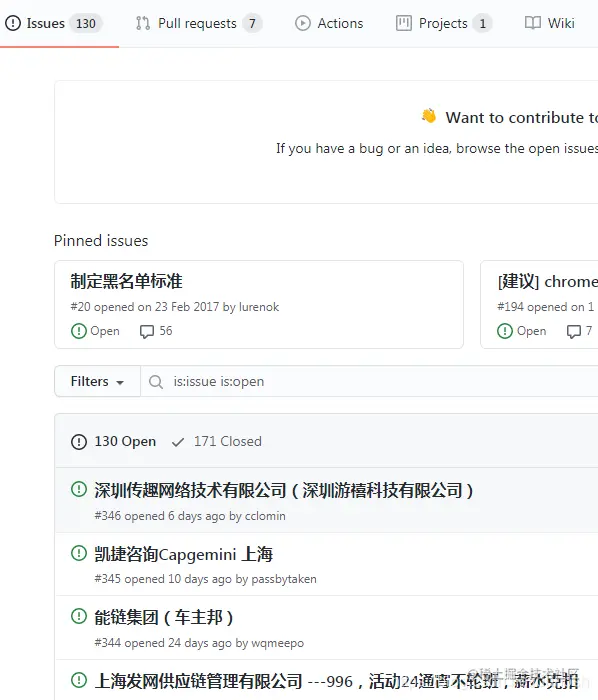The image size is (598, 700).
Task: Open author passbytaken's profile
Action: 284,579
